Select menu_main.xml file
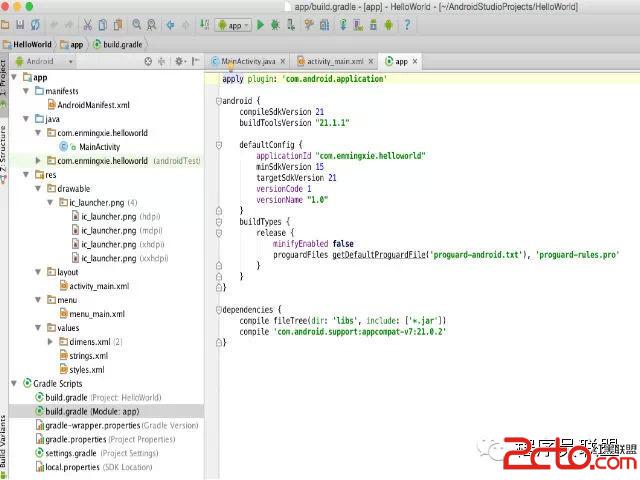Image resolution: width=640 pixels, height=480 pixels. 92,314
